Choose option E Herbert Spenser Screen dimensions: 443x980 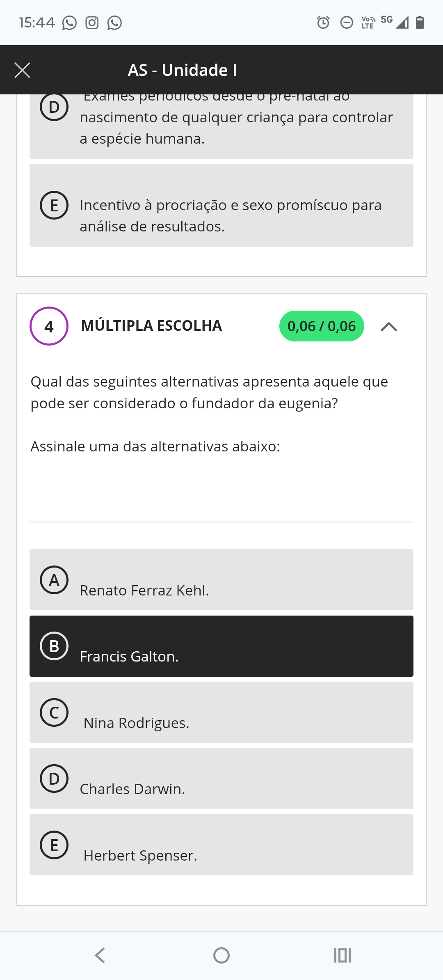pos(221,845)
